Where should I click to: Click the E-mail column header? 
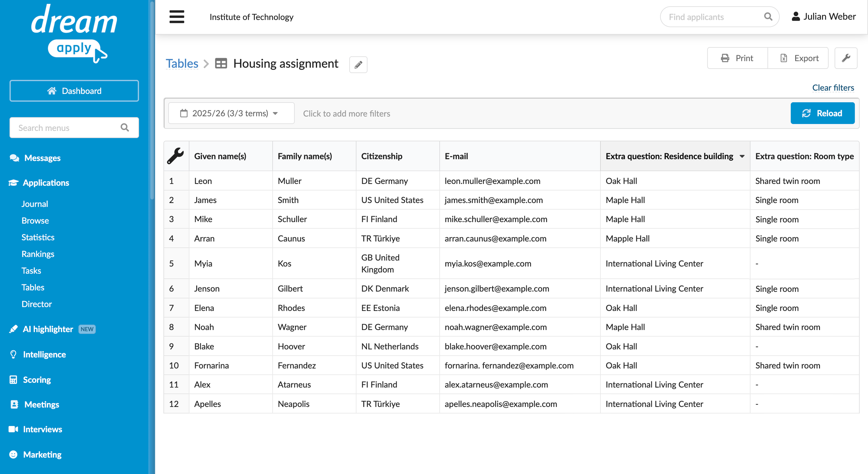tap(520, 156)
